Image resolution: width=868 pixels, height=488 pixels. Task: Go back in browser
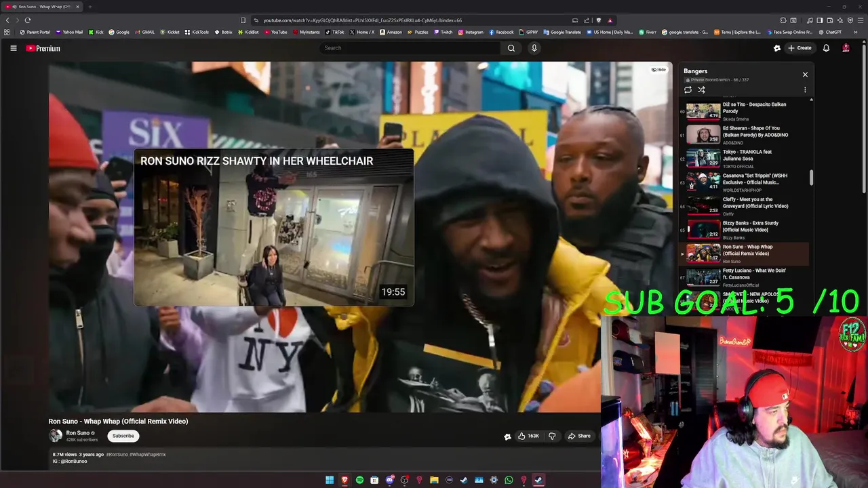point(7,20)
